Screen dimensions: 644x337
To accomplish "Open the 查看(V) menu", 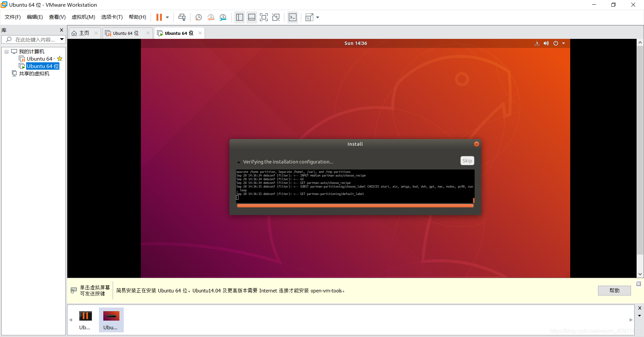I will point(57,17).
